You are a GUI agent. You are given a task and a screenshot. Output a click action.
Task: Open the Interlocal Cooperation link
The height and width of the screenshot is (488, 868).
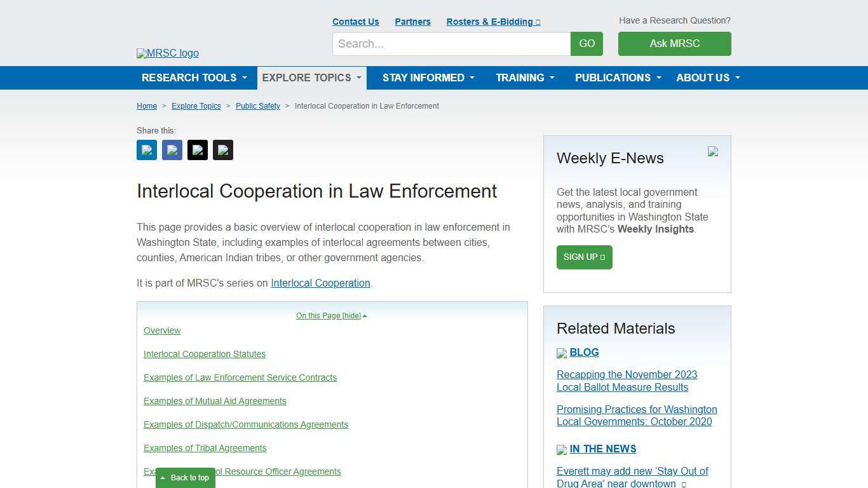tap(320, 283)
